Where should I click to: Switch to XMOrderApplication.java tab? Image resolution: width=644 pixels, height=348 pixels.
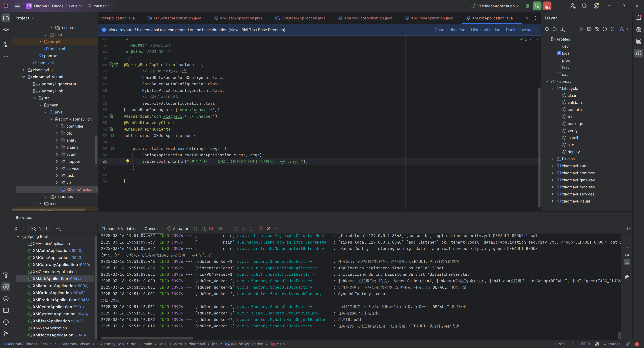tap(300, 18)
